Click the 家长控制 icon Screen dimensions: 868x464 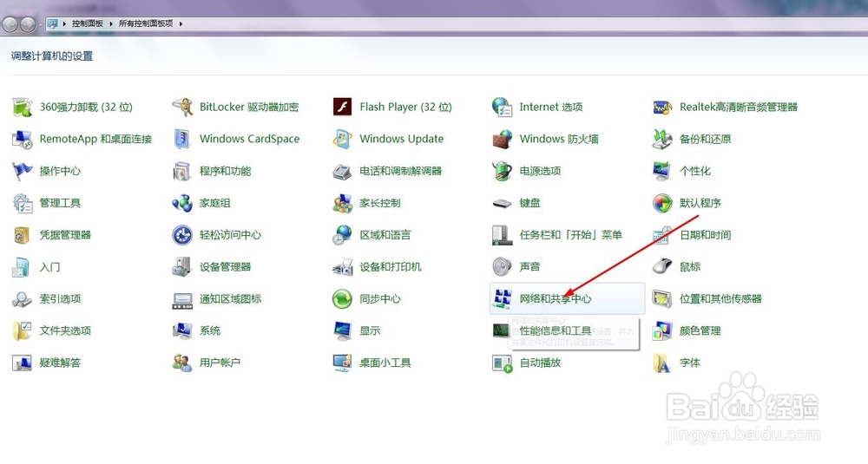(342, 203)
